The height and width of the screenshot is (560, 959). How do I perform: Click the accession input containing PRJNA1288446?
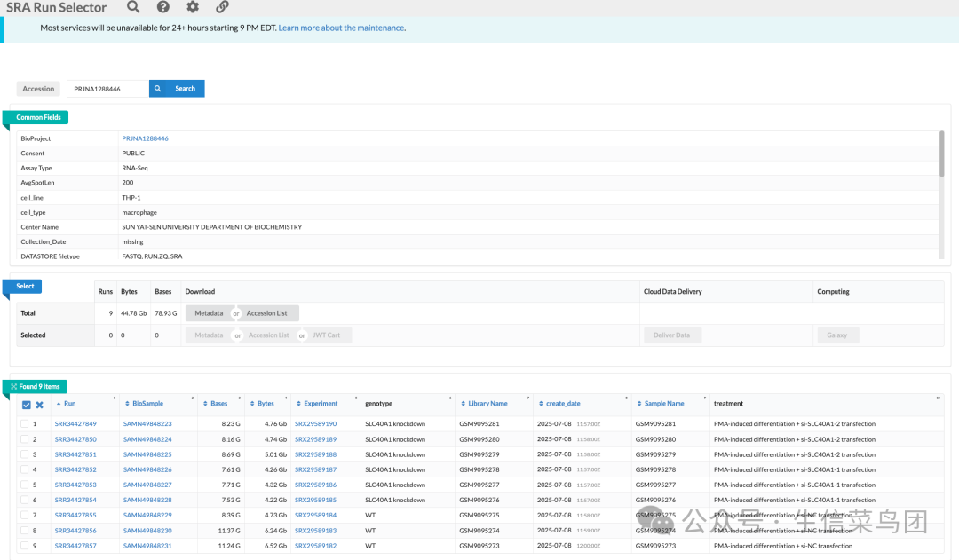[x=107, y=89]
